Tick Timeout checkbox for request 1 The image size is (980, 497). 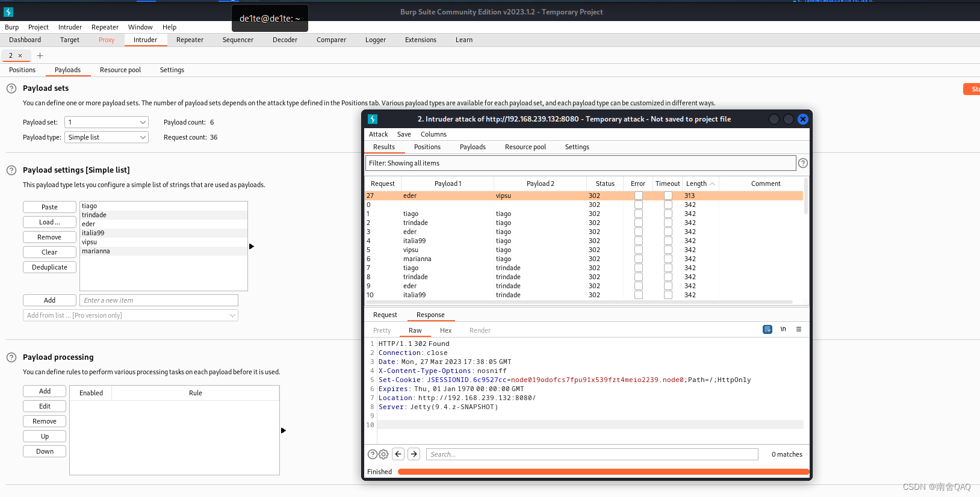coord(668,214)
